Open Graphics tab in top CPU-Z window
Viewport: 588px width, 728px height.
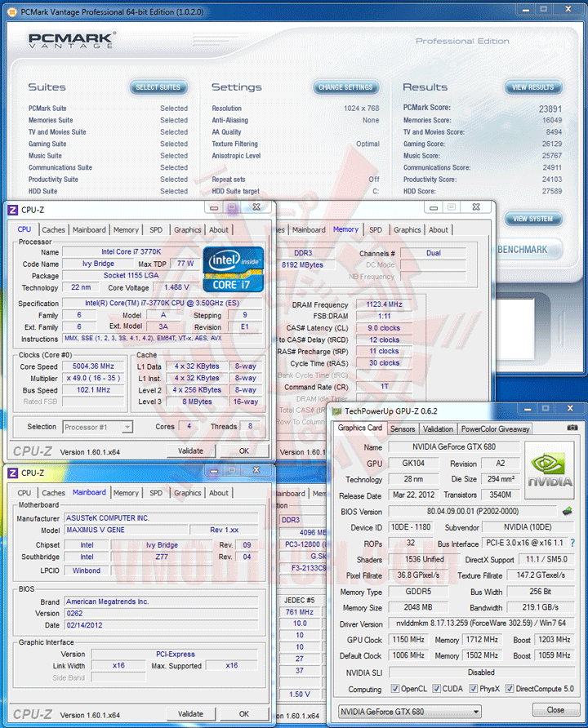[188, 230]
